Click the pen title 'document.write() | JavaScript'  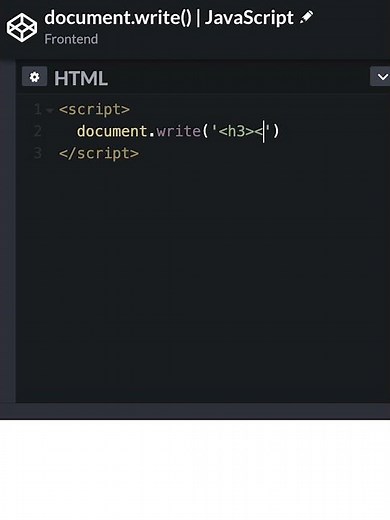(169, 18)
